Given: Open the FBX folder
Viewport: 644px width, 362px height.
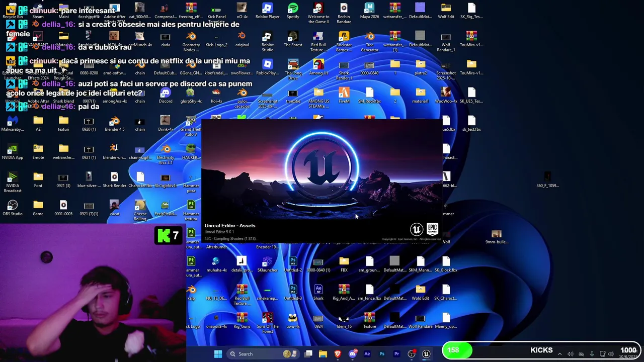Looking at the screenshot, I should tap(344, 264).
